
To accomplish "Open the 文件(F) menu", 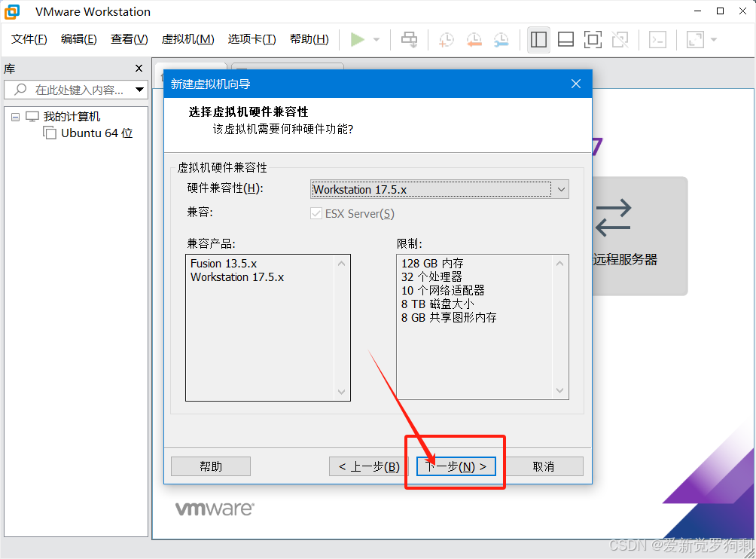I will [29, 39].
